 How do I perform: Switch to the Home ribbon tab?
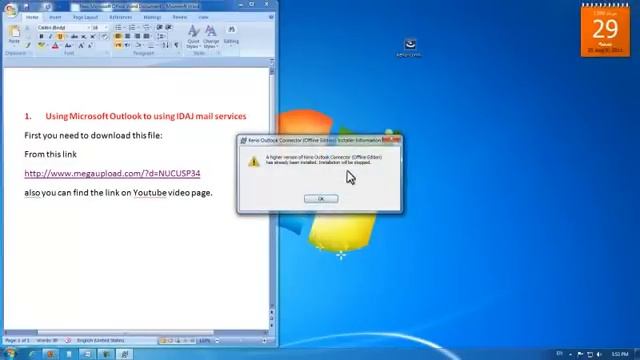32,17
